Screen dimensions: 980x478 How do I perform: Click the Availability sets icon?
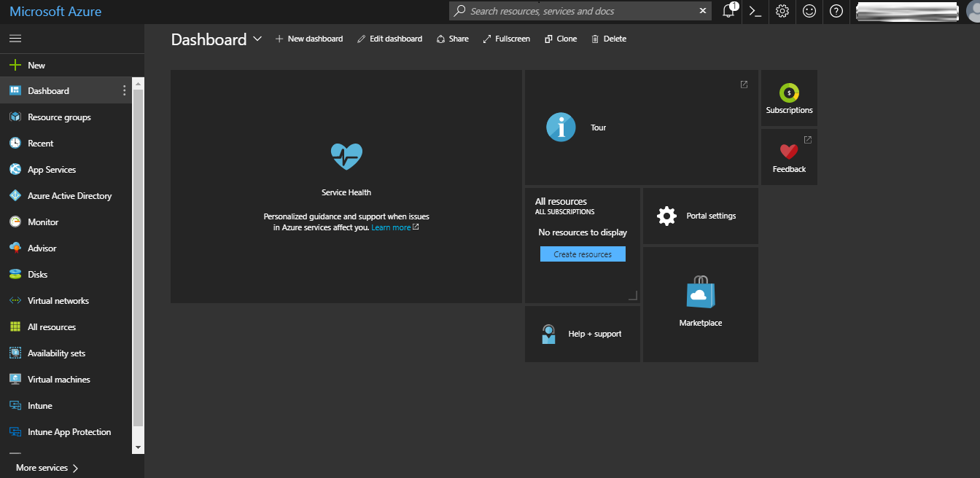coord(15,353)
